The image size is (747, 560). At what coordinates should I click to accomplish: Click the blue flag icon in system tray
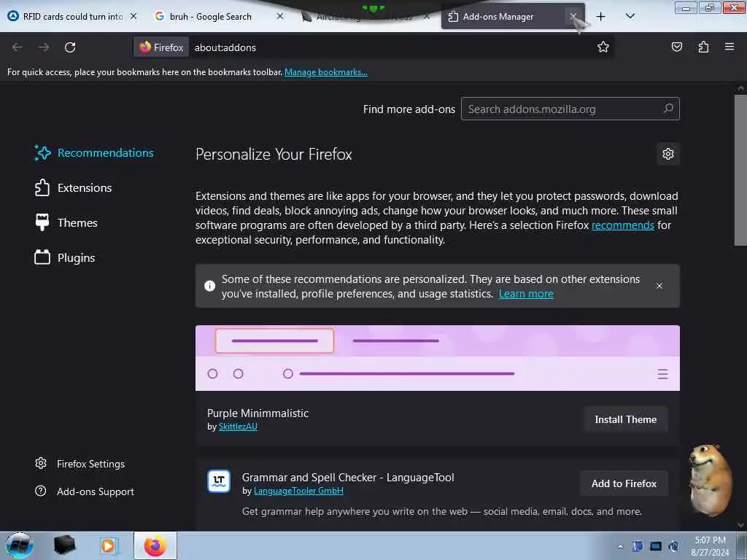click(638, 546)
